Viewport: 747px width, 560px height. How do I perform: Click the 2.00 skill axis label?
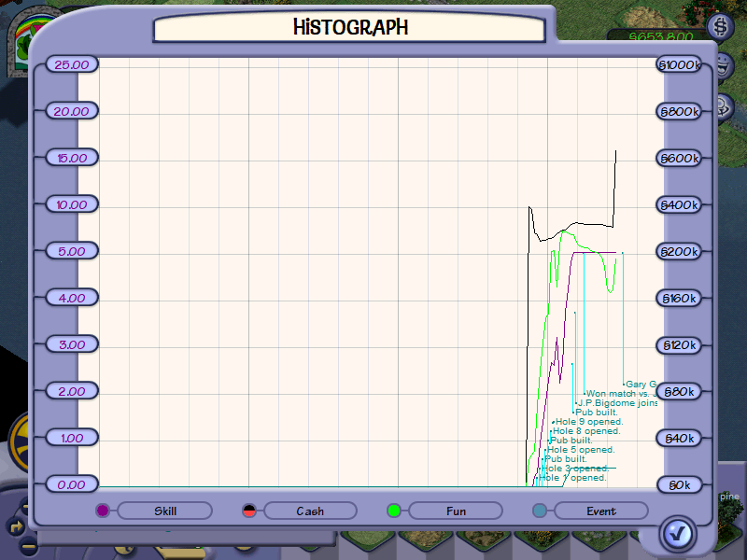tap(72, 391)
